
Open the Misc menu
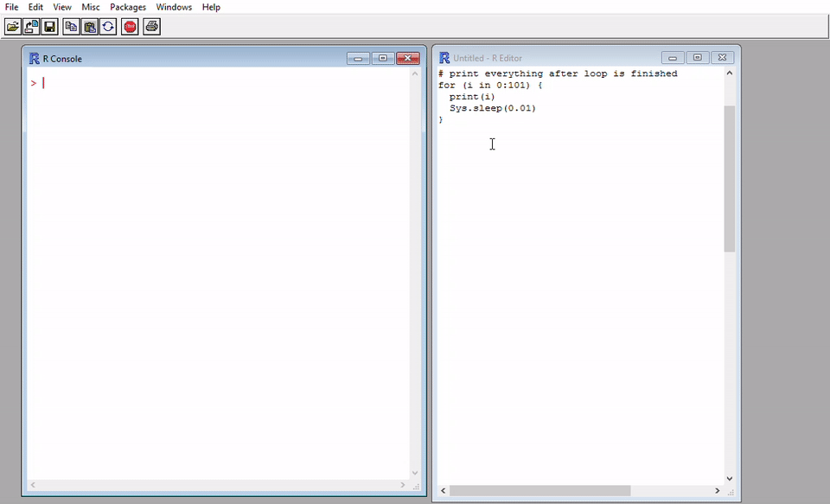coord(91,7)
